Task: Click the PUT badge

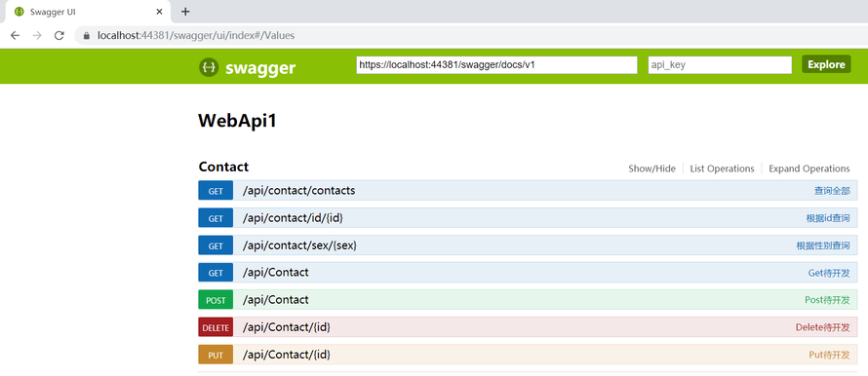Action: pyautogui.click(x=216, y=355)
